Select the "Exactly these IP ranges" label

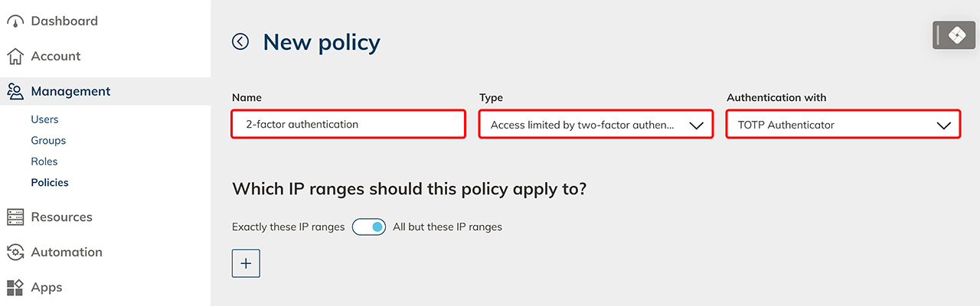point(289,227)
